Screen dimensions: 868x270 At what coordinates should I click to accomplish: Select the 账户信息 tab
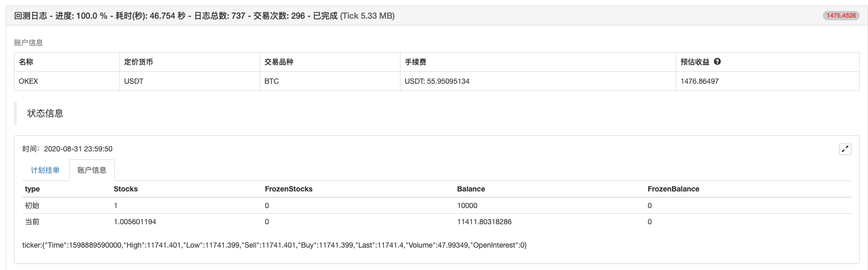[92, 170]
